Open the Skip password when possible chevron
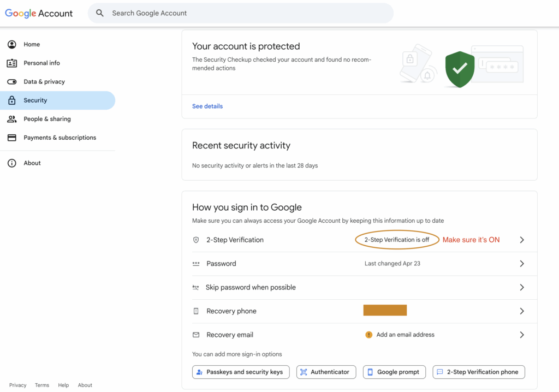Screen dimensions: 559x392 (x=521, y=287)
